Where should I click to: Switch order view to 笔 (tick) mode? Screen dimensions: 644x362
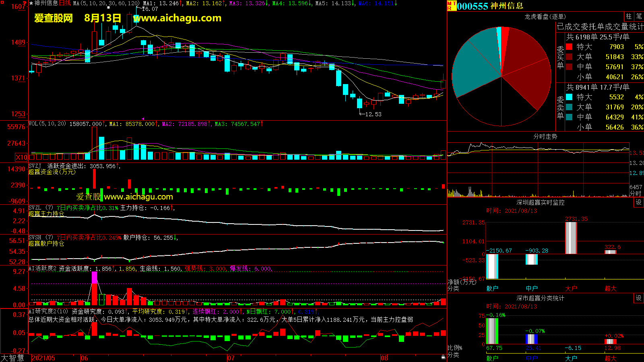pyautogui.click(x=639, y=16)
